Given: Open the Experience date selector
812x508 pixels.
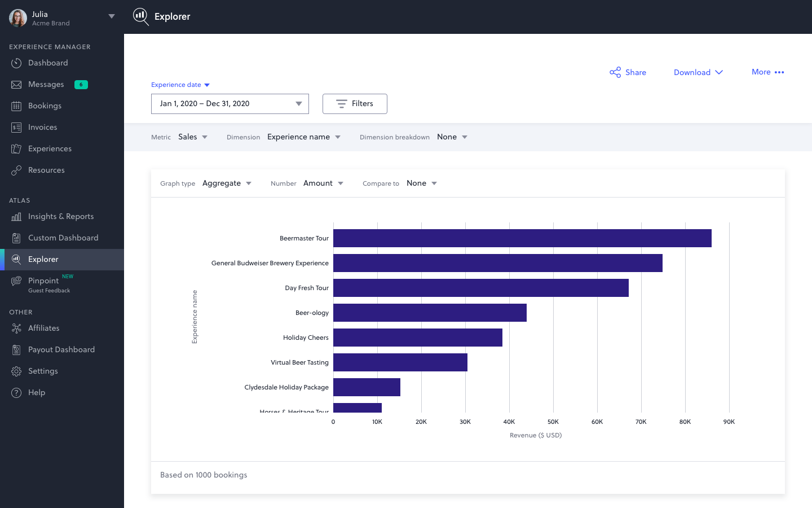Looking at the screenshot, I should [180, 85].
